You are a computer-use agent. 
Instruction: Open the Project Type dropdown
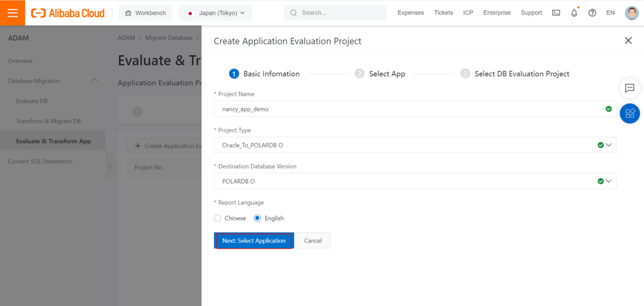tap(415, 145)
